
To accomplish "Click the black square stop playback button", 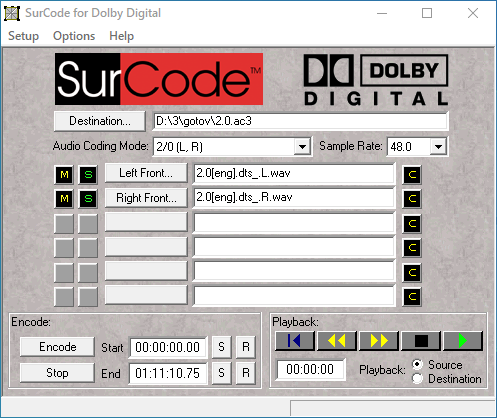I will (x=421, y=341).
